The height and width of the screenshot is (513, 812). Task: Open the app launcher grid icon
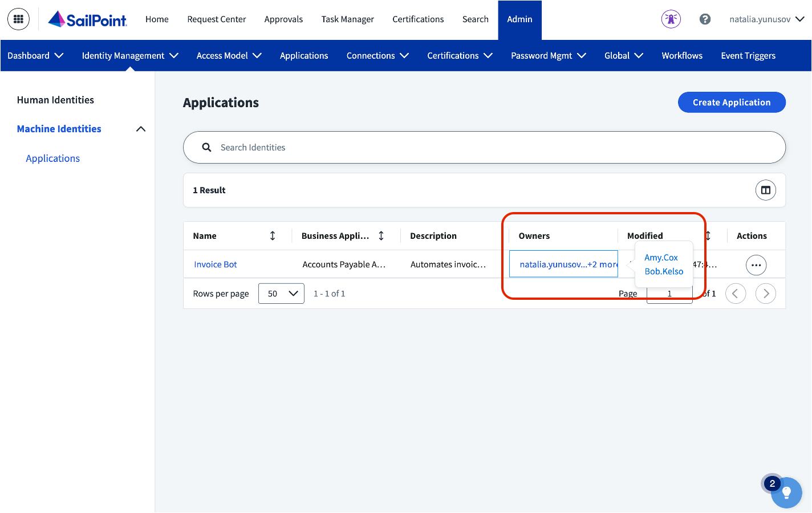(18, 19)
